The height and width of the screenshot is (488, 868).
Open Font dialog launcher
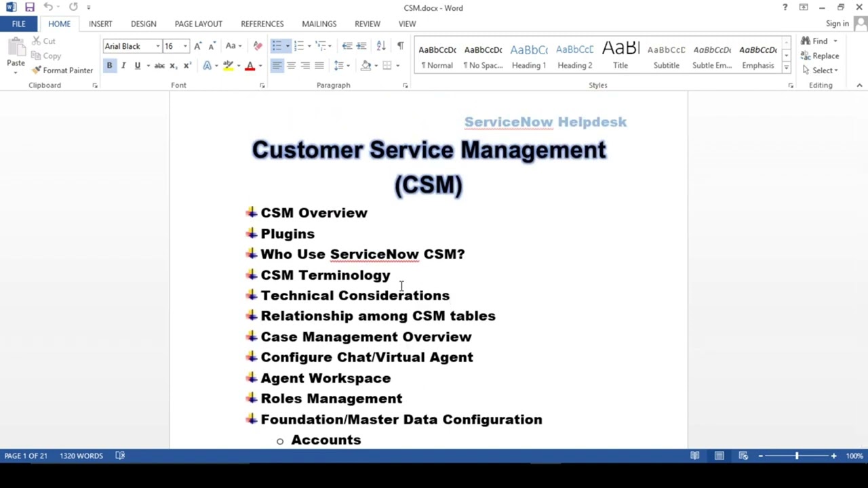tap(262, 85)
